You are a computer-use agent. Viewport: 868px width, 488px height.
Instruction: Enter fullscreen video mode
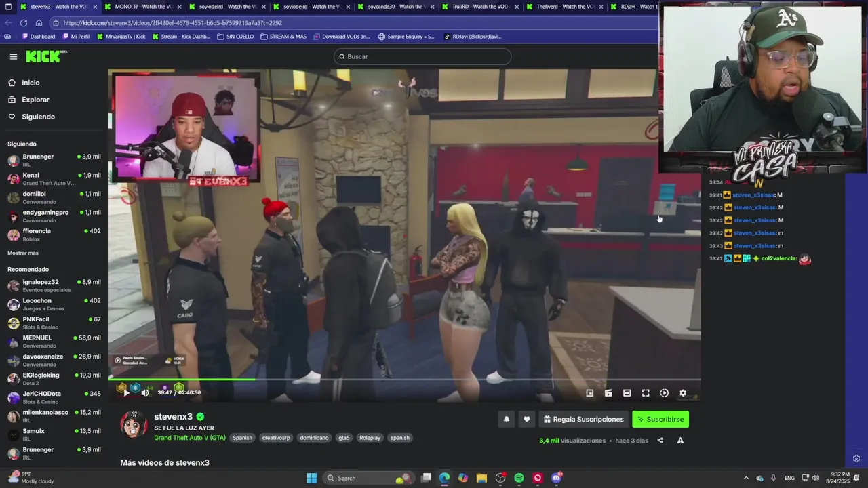point(646,393)
